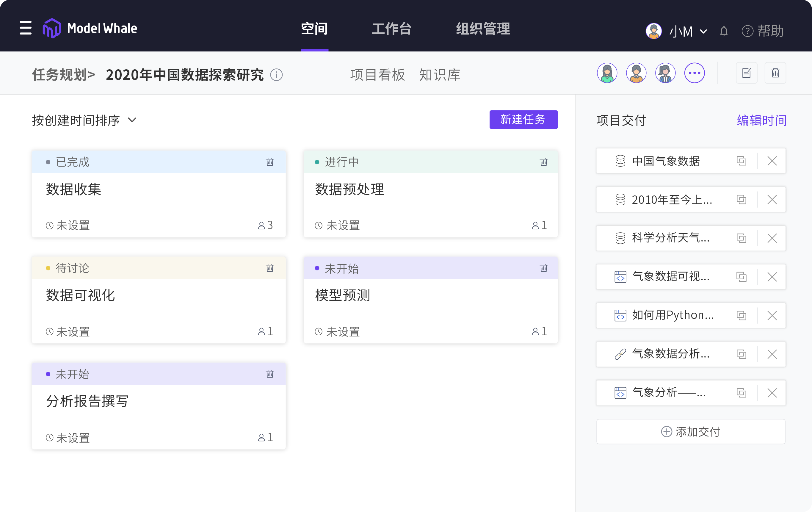Screen dimensions: 812x512
Task: Set deadline 未设置 on 数据收集 card
Action: [68, 225]
